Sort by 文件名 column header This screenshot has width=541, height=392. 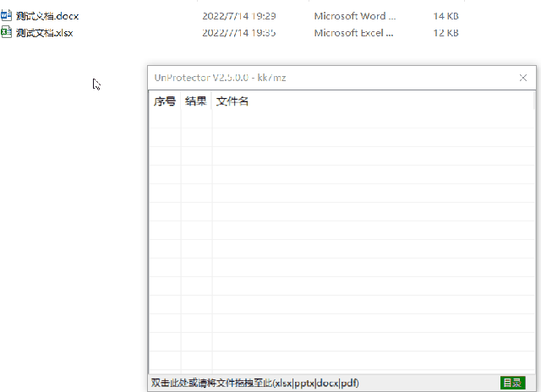[x=232, y=101]
